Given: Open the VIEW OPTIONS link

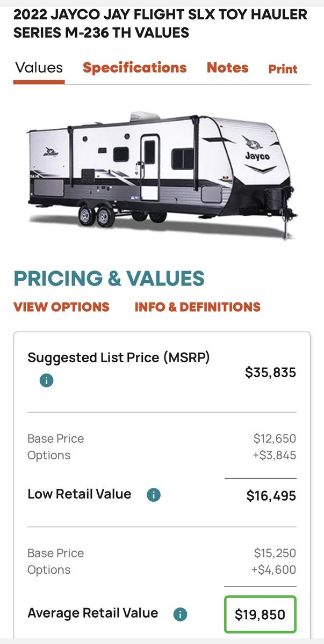Looking at the screenshot, I should (x=61, y=307).
